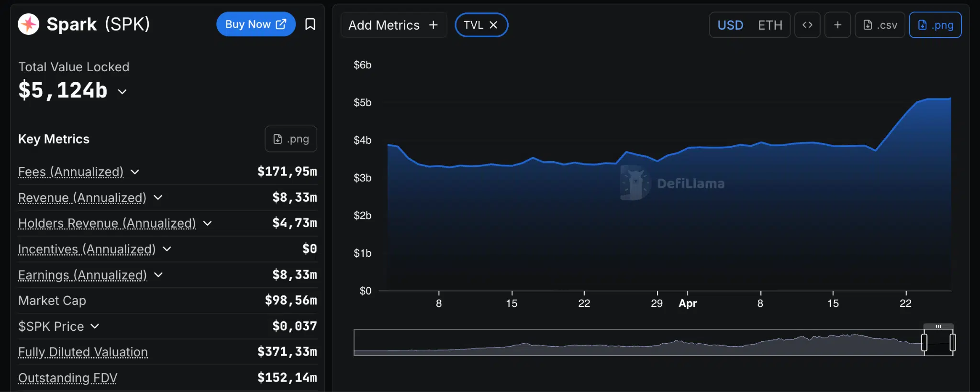Click the plus icon in chart toolbar
Screen dimensions: 980x392
click(837, 25)
